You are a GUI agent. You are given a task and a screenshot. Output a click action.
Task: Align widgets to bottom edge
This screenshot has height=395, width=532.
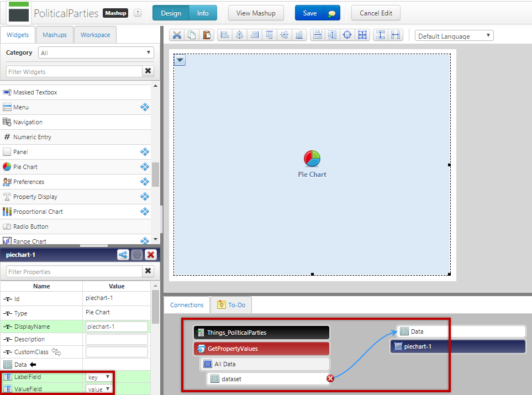pos(299,35)
